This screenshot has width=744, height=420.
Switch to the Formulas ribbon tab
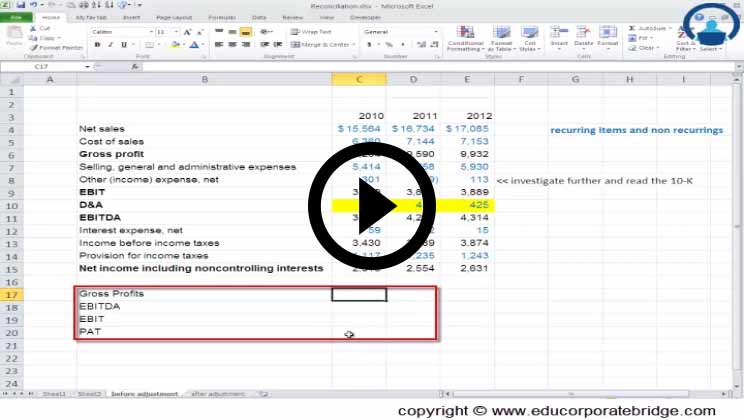222,18
